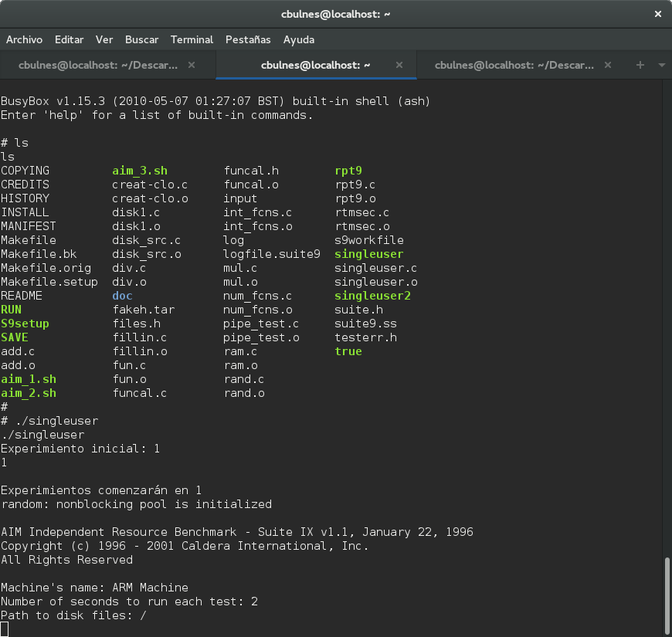The height and width of the screenshot is (637, 672).
Task: Click the aim_2.sh file name
Action: point(29,393)
